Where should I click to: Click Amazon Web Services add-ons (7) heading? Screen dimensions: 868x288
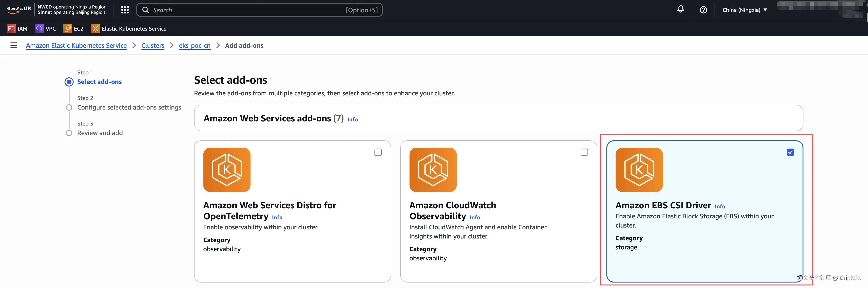pos(274,118)
